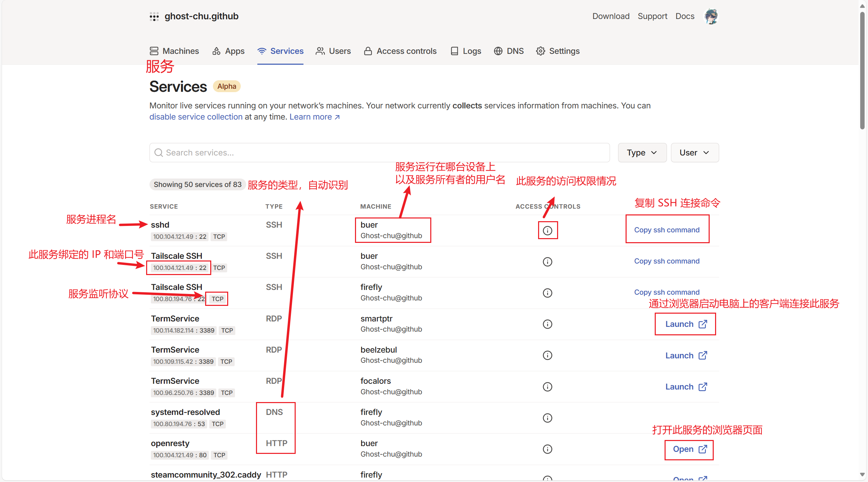The height and width of the screenshot is (482, 868).
Task: Click the Showing 50 services of 83 label
Action: pos(197,185)
